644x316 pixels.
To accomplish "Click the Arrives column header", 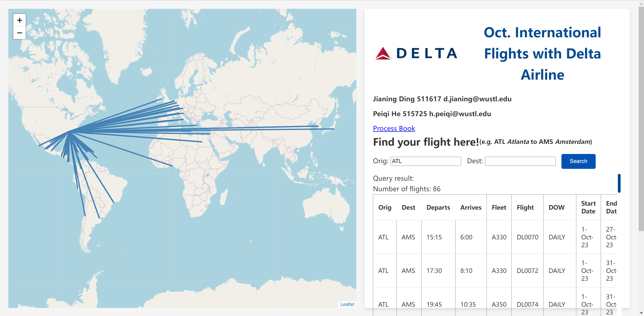I will click(471, 207).
